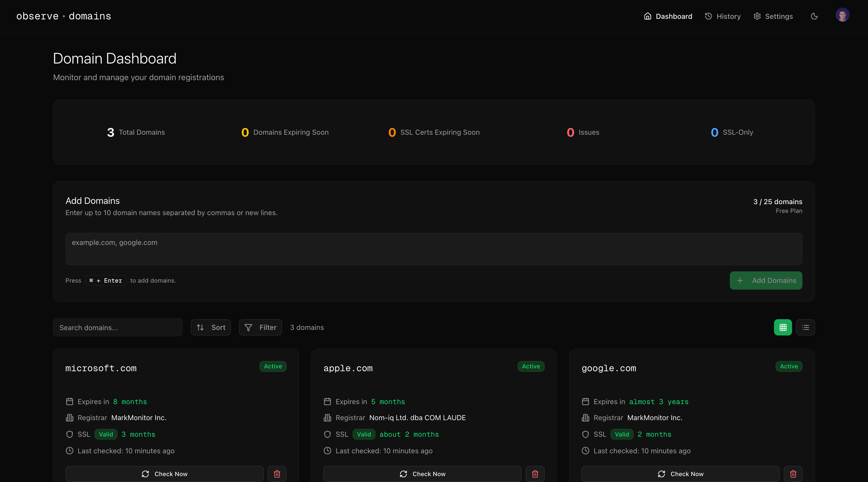Screen dimensions: 868x482
Task: Check apple.com now
Action: tap(422, 474)
